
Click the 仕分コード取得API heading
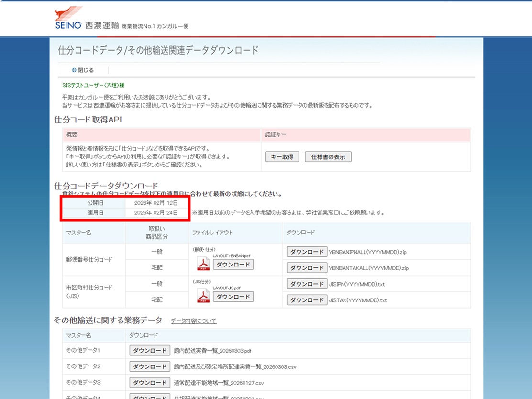tap(88, 120)
